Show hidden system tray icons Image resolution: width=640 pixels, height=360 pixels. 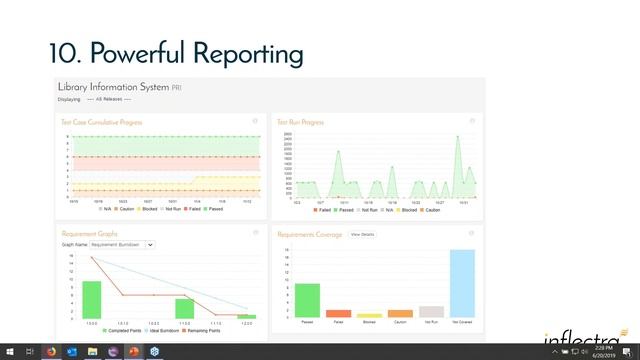pos(555,352)
